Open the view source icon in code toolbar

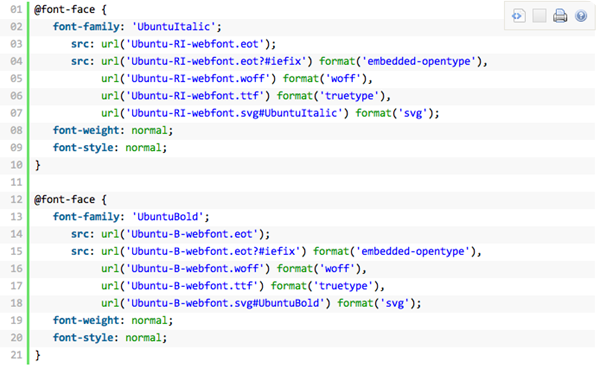tap(518, 16)
